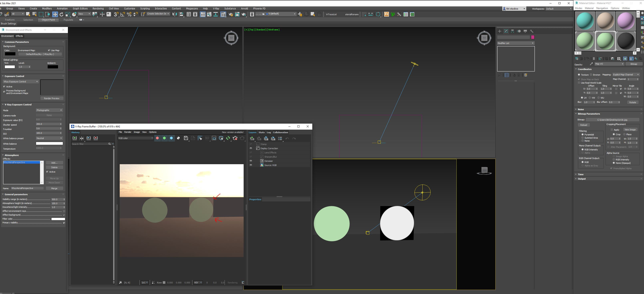Open the Workspaces Default dropdown
This screenshot has width=644, height=294.
coord(559,9)
